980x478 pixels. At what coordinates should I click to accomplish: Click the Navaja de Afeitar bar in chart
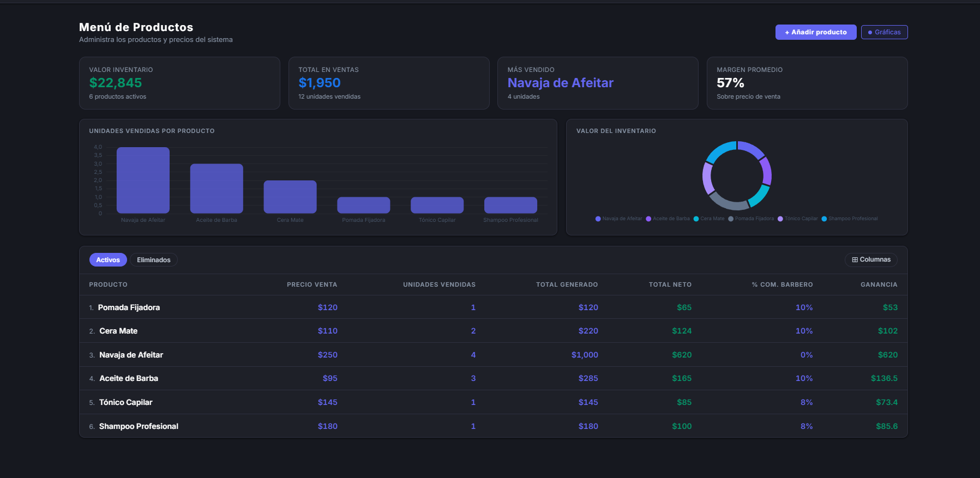coord(143,180)
